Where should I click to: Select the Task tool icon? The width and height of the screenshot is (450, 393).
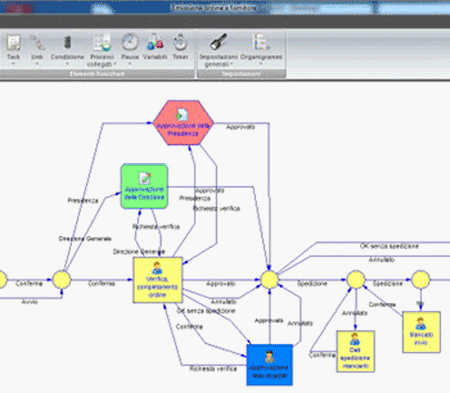pyautogui.click(x=13, y=43)
